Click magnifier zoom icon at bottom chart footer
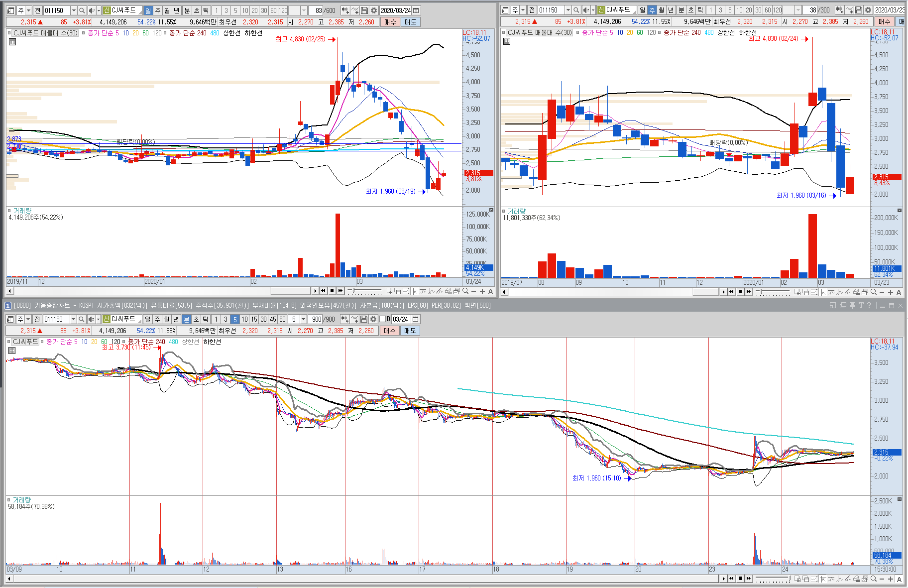The width and height of the screenshot is (908, 588). point(874,579)
